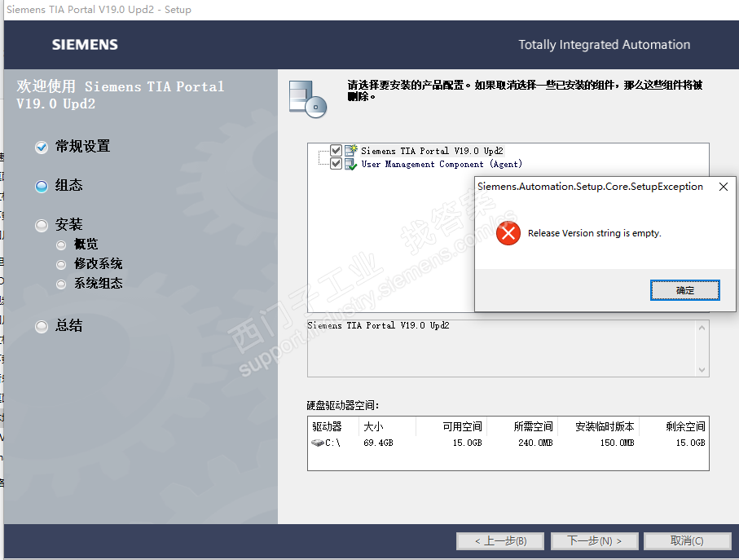This screenshot has height=560, width=739.
Task: Click the Totally Integrated Automation header text
Action: coord(605,45)
